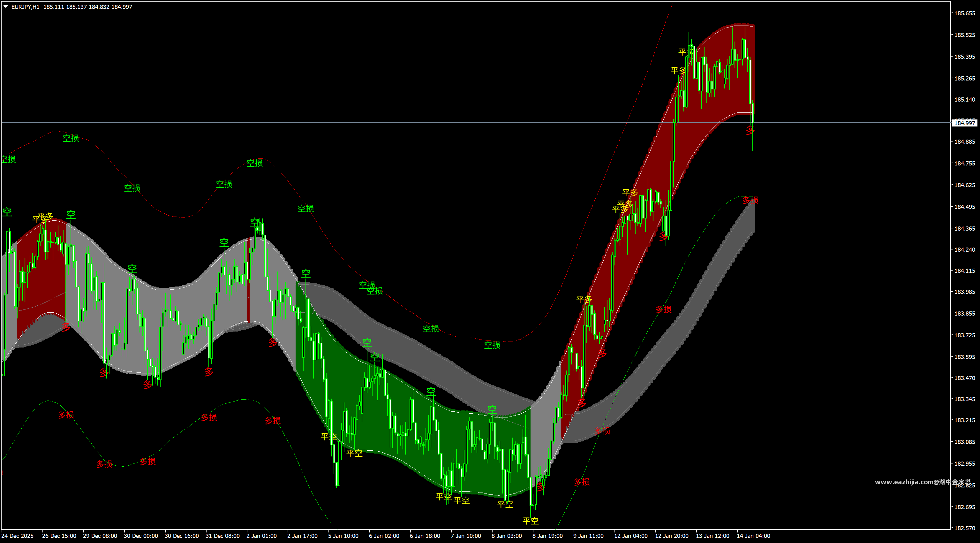Screen dimensions: 980x543
Task: Click the 13 Jan 12:00 time label
Action: click(x=712, y=536)
